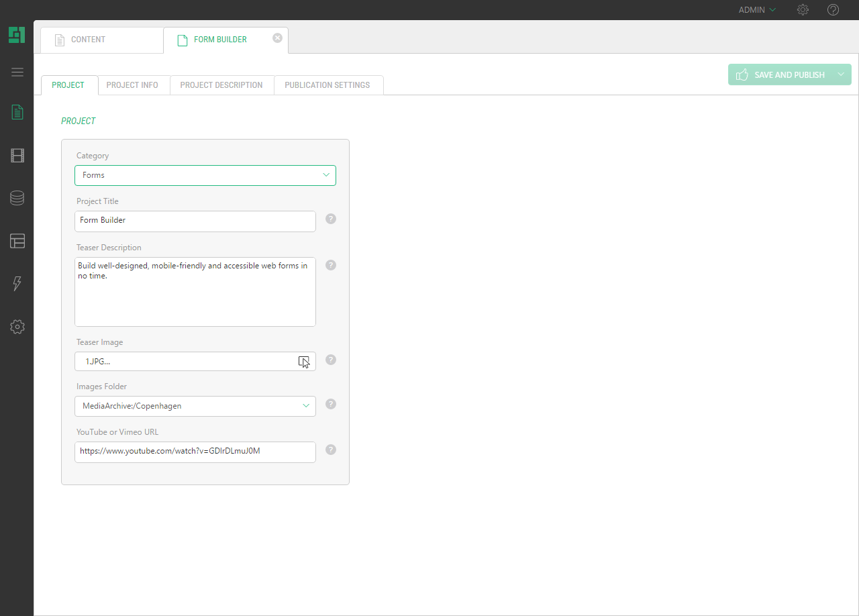The image size is (859, 616).
Task: Click help icon beside Teaser Description
Action: (331, 265)
